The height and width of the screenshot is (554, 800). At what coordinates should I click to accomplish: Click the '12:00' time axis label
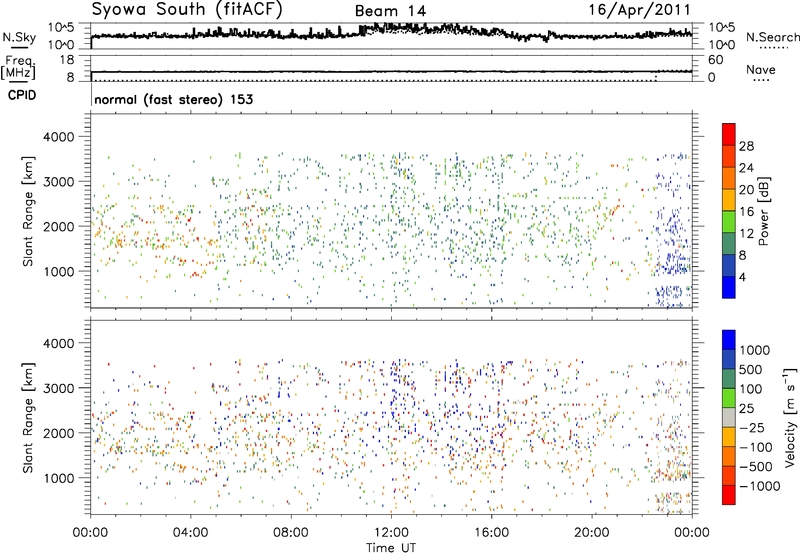coord(391,532)
